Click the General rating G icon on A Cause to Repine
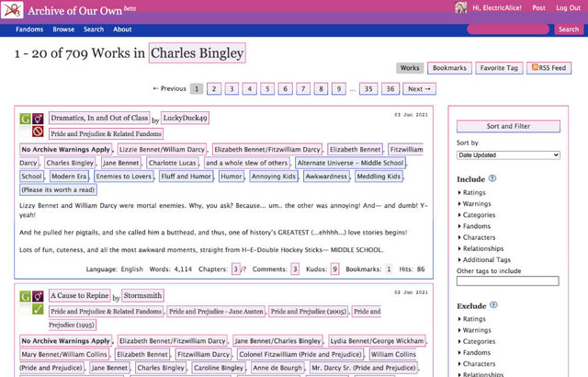The width and height of the screenshot is (588, 377). pos(25,296)
